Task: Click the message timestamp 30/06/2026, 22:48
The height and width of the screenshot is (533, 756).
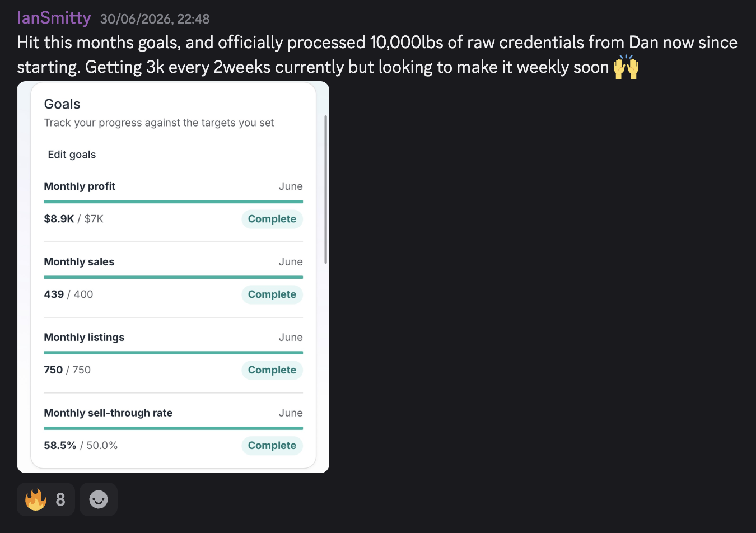Action: tap(155, 19)
